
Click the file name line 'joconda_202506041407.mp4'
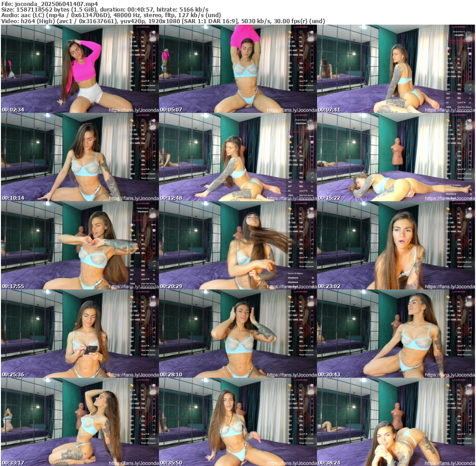49,4
